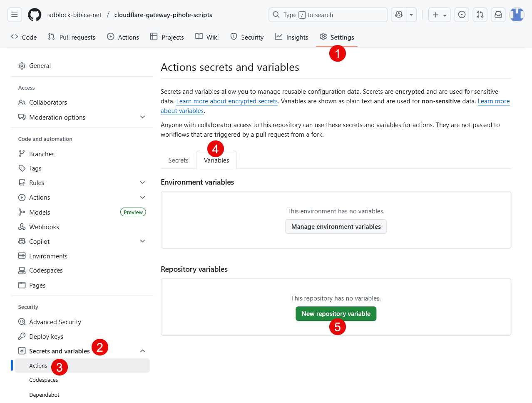Open the Copilot chat icon

(x=399, y=15)
